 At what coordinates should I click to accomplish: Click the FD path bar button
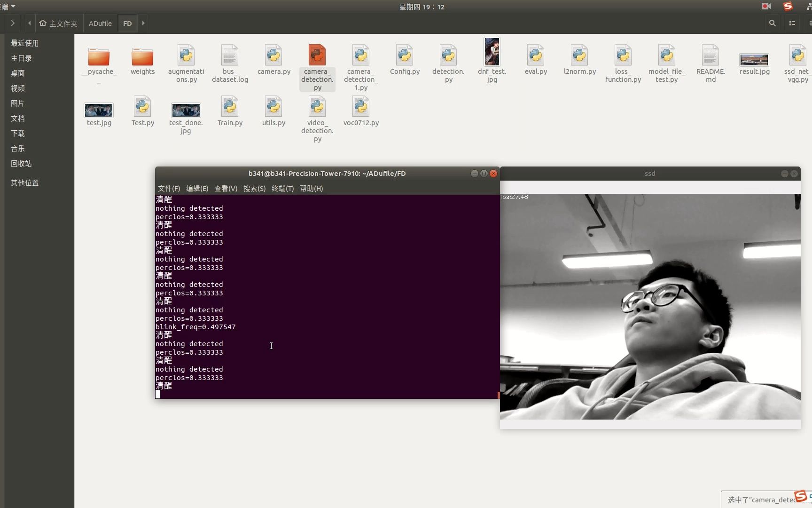click(x=127, y=23)
